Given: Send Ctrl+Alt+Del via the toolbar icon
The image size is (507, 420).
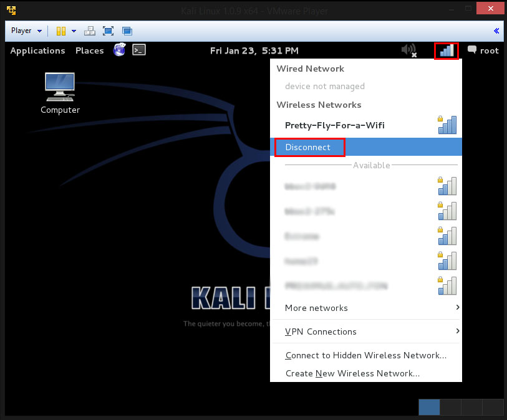Looking at the screenshot, I should [x=90, y=31].
